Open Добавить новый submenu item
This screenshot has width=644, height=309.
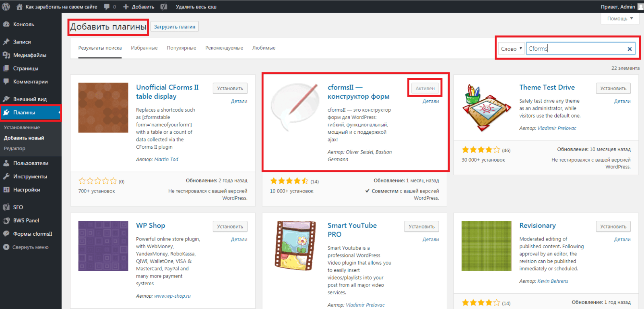(x=24, y=138)
